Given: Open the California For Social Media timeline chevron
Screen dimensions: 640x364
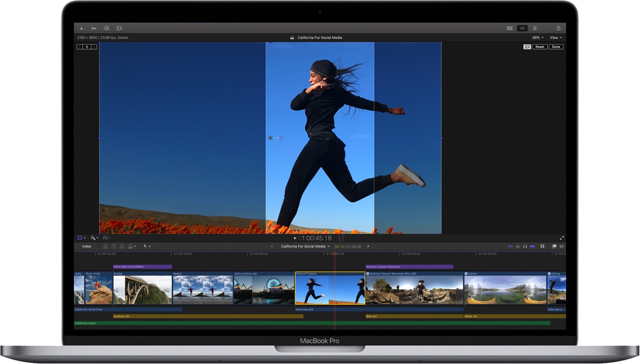Looking at the screenshot, I should (328, 246).
